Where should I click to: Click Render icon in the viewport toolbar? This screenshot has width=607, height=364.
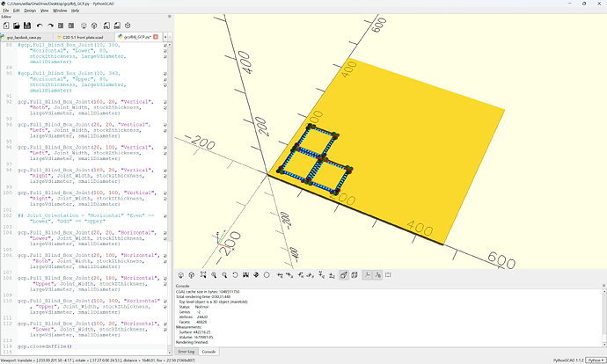(191, 275)
